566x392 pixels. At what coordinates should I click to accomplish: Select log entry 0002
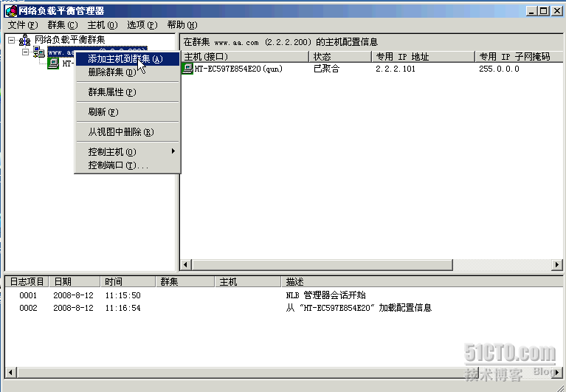[283, 308]
